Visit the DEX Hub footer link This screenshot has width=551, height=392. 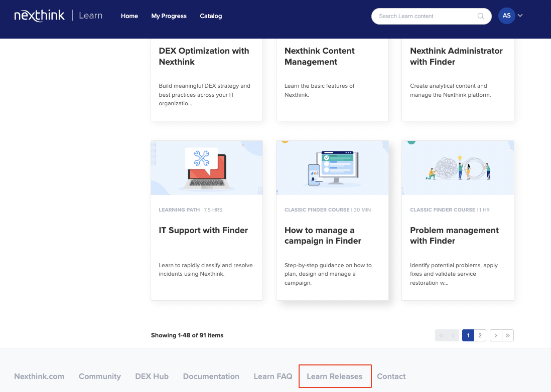click(x=152, y=376)
